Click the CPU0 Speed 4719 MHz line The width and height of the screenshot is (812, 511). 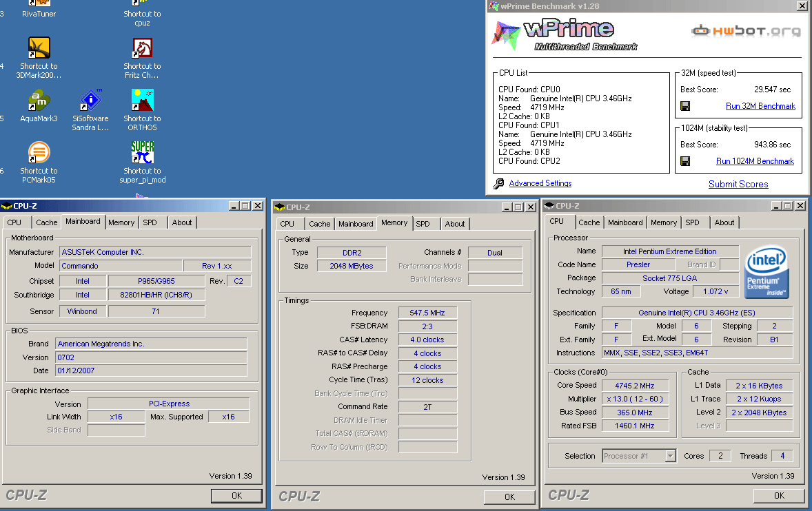(531, 107)
